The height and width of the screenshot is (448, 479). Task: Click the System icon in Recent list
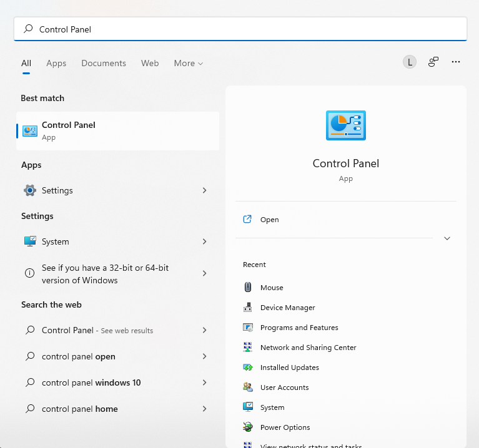coord(248,407)
